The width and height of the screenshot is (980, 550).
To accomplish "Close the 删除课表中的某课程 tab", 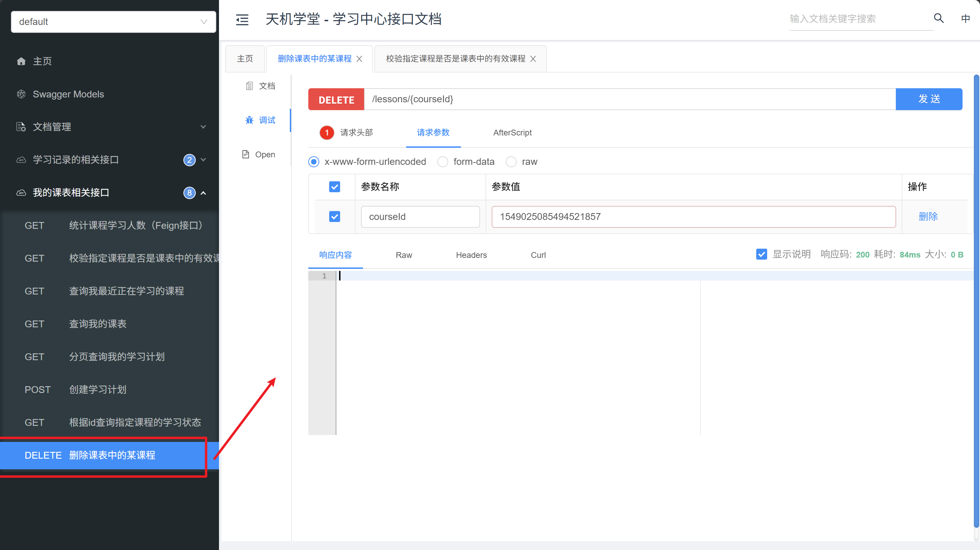I will [359, 59].
